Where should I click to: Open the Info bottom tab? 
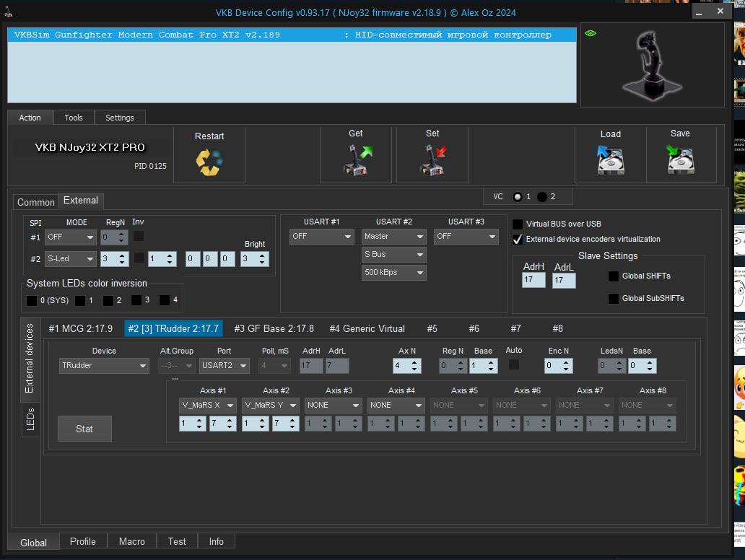216,541
